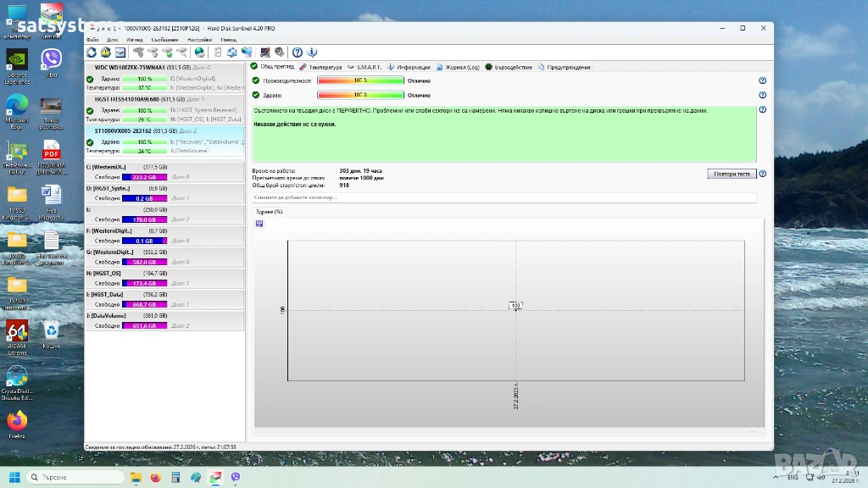The width and height of the screenshot is (868, 488).
Task: Click the C: drive free space bar
Action: (x=143, y=177)
